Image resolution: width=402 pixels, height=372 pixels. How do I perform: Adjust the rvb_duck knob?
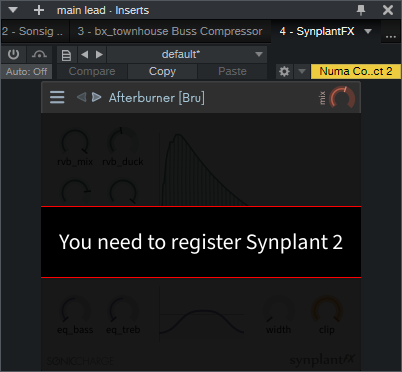pyautogui.click(x=123, y=142)
